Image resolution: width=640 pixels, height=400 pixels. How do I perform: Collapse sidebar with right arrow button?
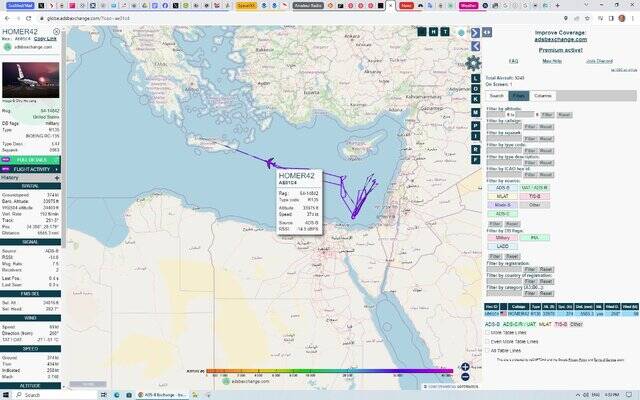click(475, 33)
